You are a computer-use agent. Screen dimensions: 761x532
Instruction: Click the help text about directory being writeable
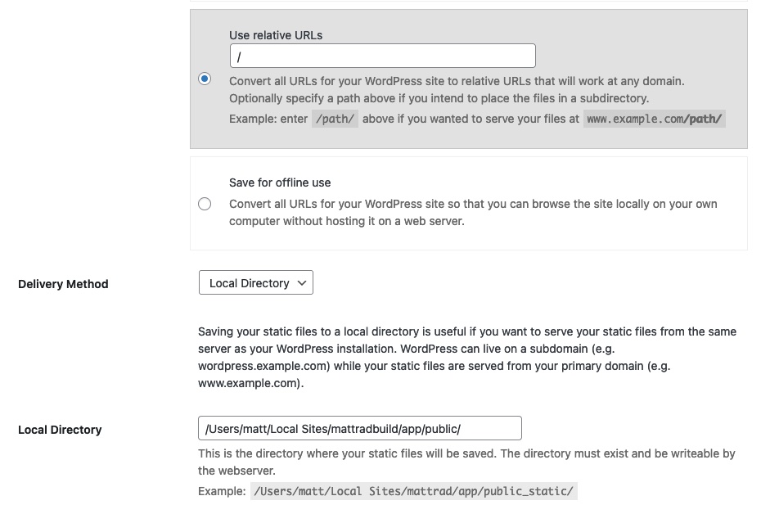tap(466, 462)
